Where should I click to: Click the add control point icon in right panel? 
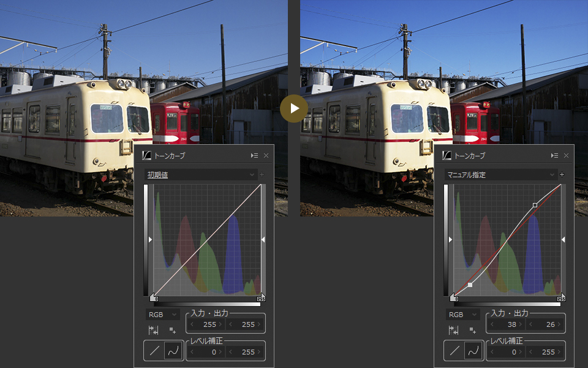click(473, 330)
